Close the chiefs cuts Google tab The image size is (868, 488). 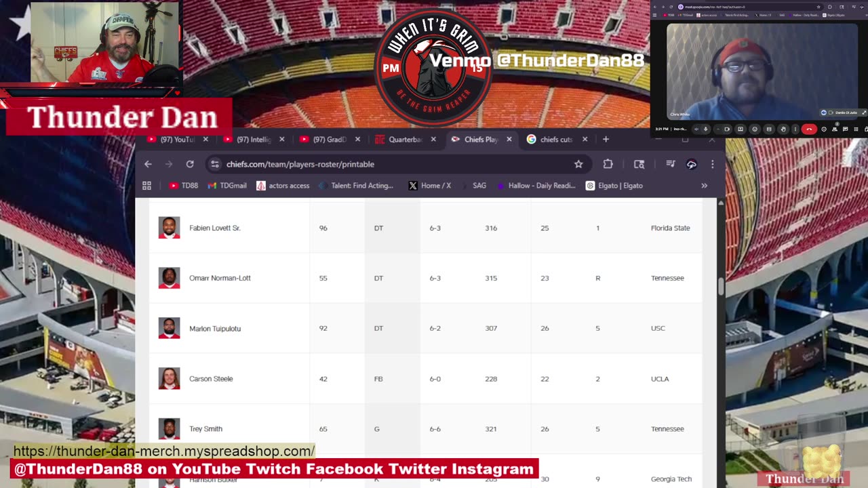click(585, 140)
